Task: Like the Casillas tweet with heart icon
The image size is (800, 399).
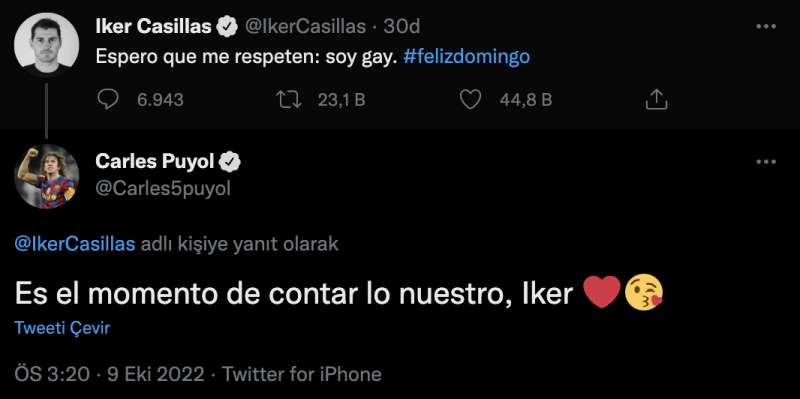Action: 470,99
